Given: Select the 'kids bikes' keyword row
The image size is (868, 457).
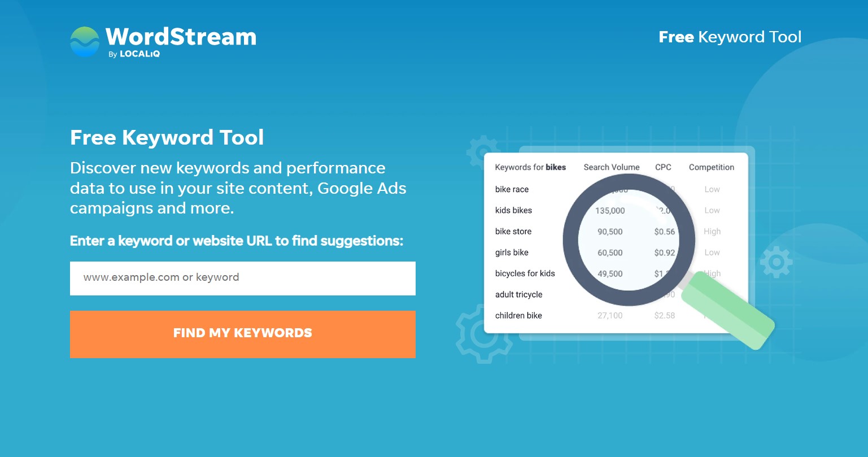Looking at the screenshot, I should 616,210.
